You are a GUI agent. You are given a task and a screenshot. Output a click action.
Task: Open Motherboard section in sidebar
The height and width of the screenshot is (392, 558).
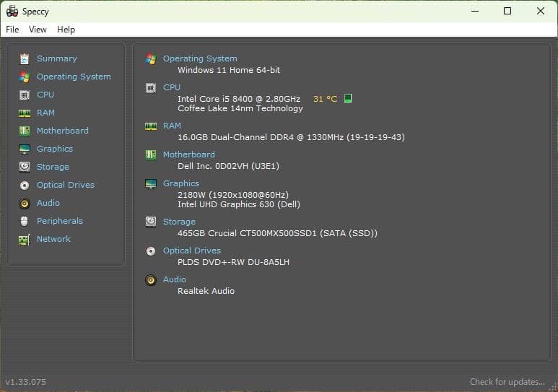click(63, 131)
